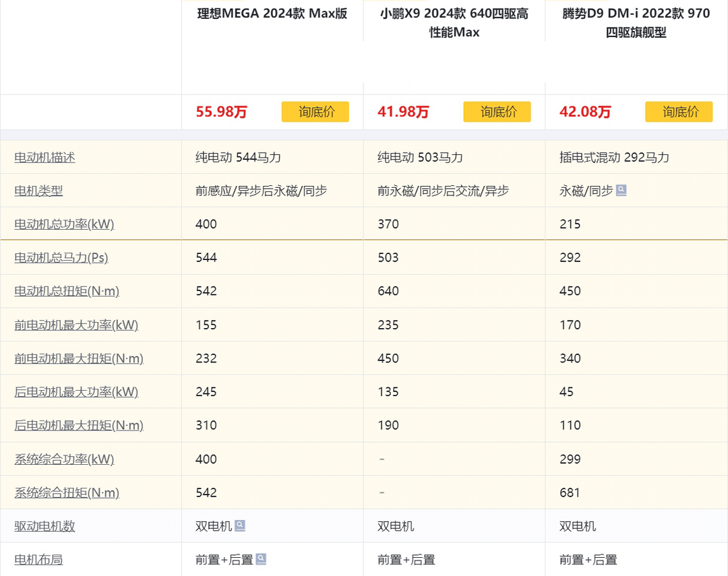Open the 系统综合扭矩(N·m) link
The height and width of the screenshot is (576, 728).
pyautogui.click(x=67, y=492)
